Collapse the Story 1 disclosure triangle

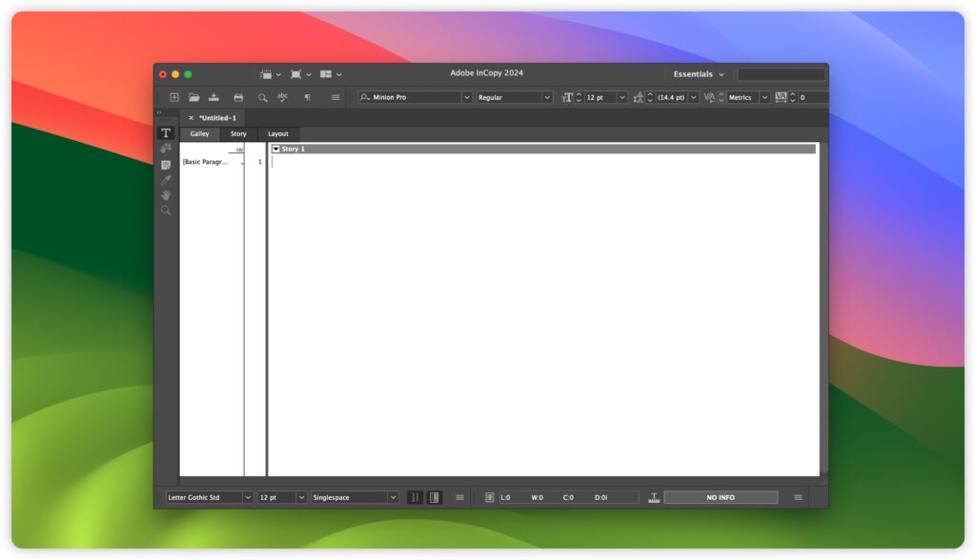(276, 149)
